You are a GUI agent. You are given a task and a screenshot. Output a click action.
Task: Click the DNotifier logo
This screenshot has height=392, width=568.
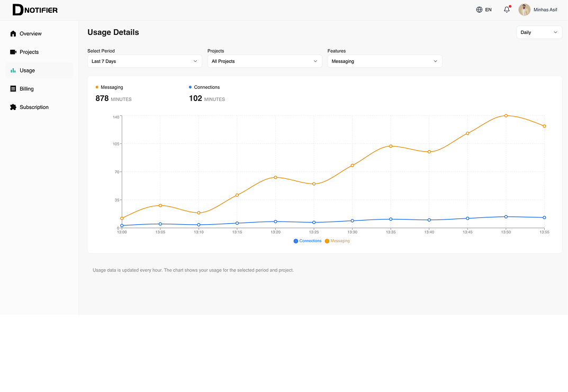coord(35,10)
